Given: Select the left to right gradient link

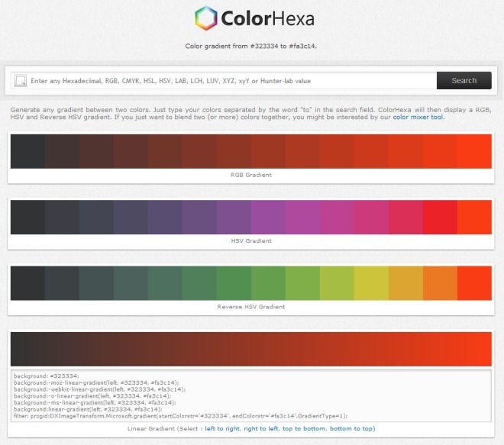Looking at the screenshot, I should coord(222,428).
